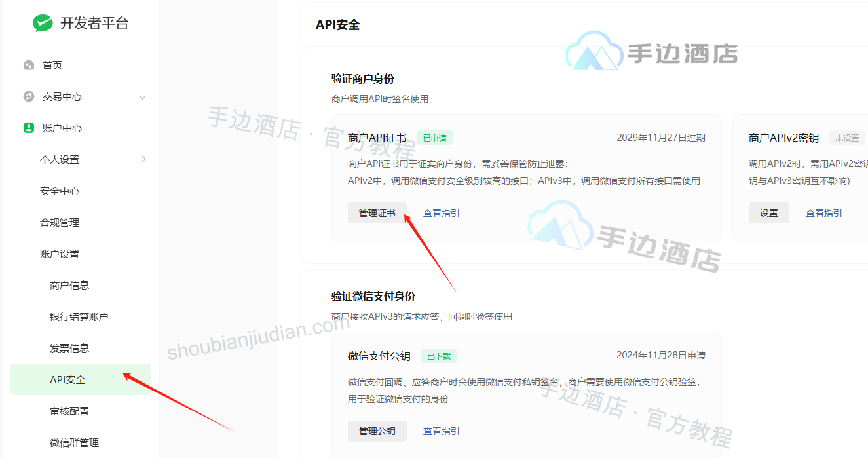Click the 开发者平台 title text
This screenshot has width=868, height=458.
(95, 24)
